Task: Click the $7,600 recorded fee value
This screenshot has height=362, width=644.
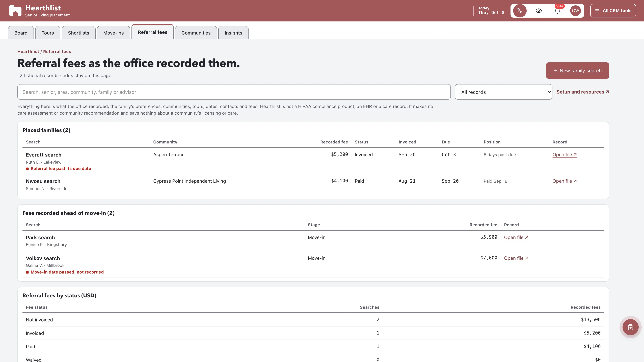Action: (489, 258)
